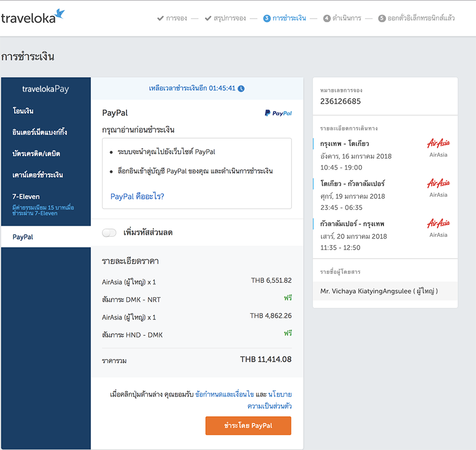Click AirAsia logo for กัวลาลัมเปอร์ - กรุงเทพ flight
476x450 pixels.
pos(438,223)
